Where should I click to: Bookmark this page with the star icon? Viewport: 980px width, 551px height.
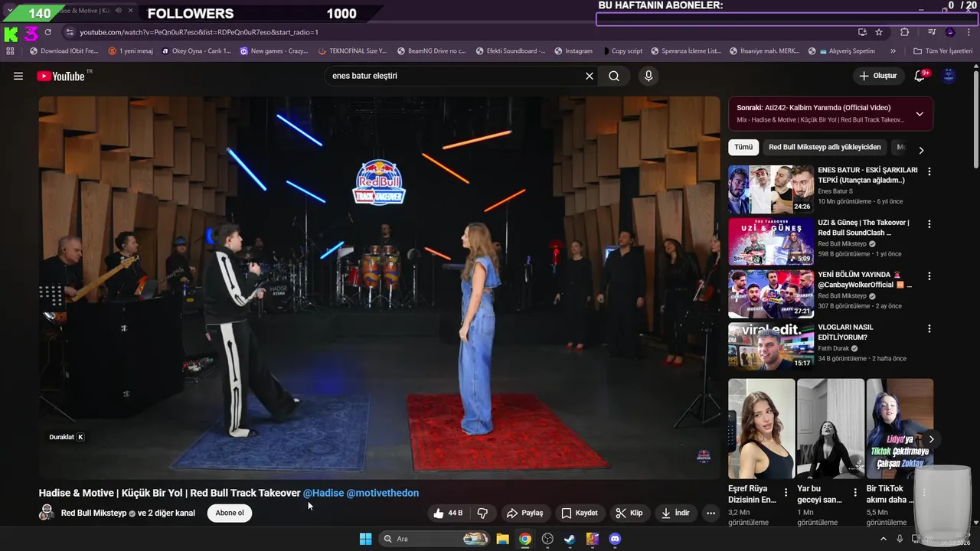tap(879, 32)
